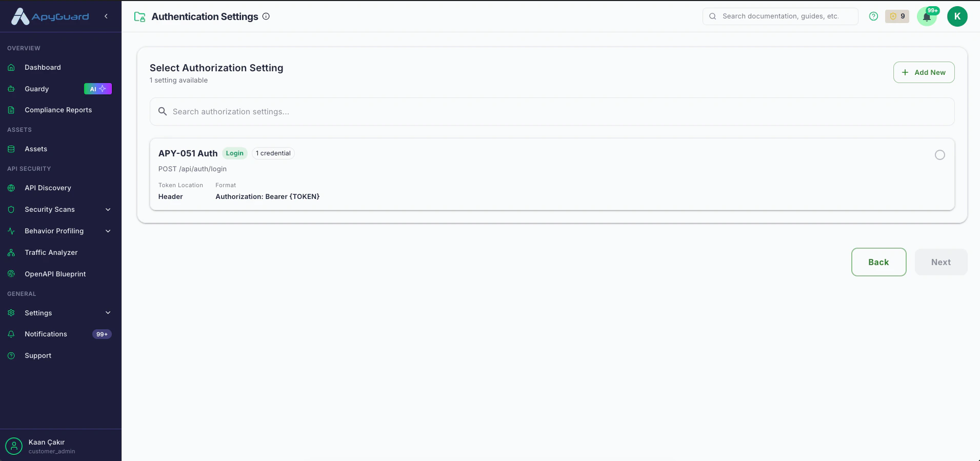Expand the Behavior Profiling submenu chevron
The image size is (980, 461).
(x=108, y=231)
